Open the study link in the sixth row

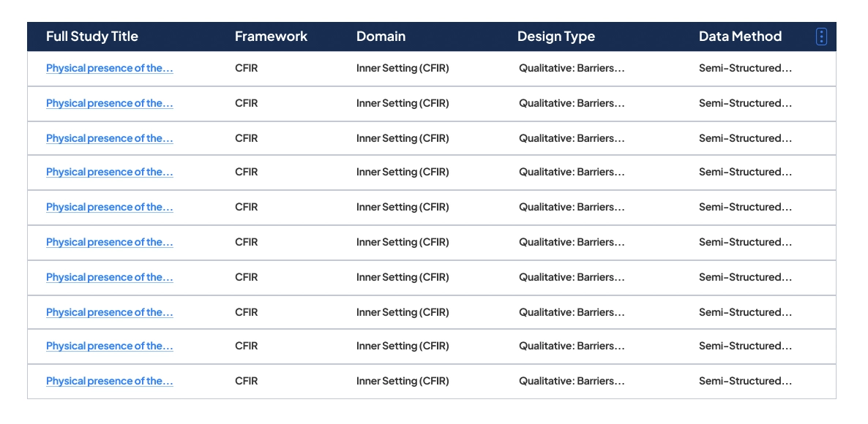(x=109, y=242)
